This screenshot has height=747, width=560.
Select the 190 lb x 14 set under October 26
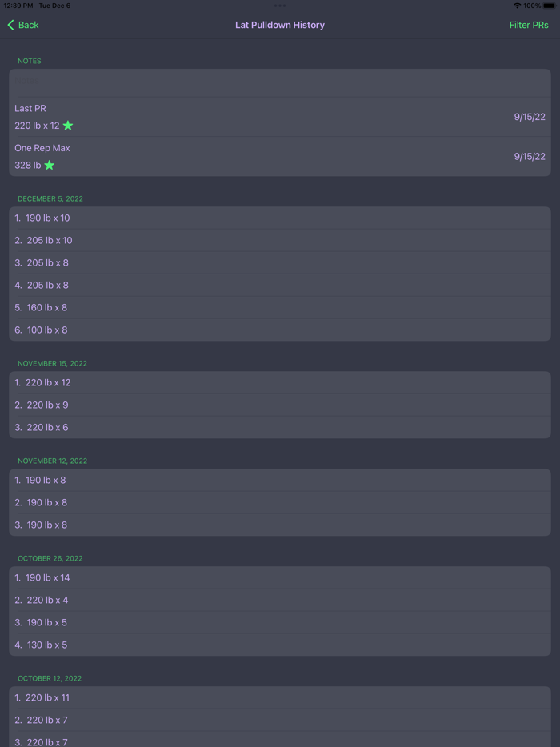tap(280, 577)
